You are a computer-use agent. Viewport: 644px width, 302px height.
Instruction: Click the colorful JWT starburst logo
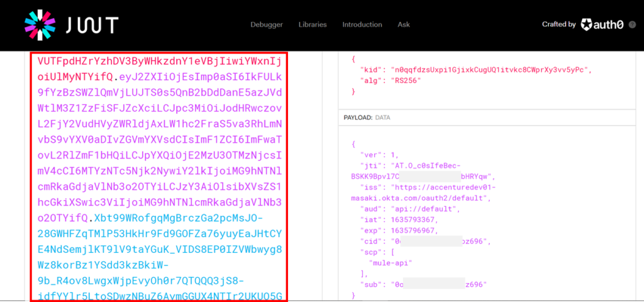[40, 25]
